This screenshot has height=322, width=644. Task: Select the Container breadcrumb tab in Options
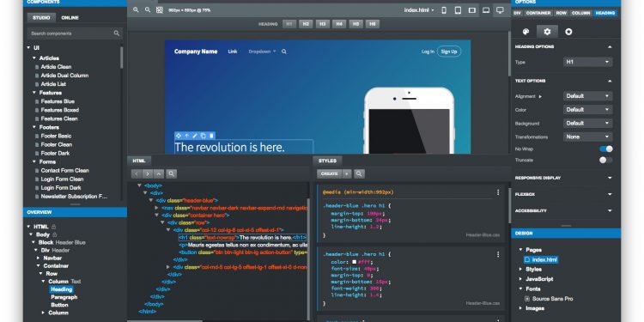[538, 13]
